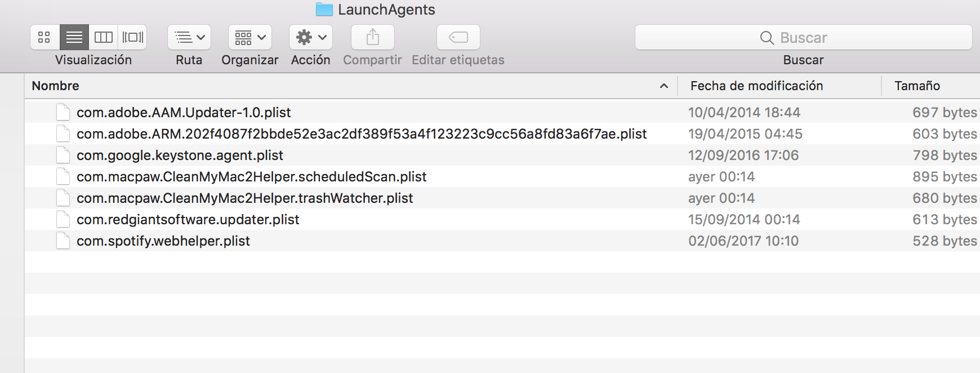
Task: Click 'ayer 00:14' date of trashWatcher.plist
Action: [721, 198]
